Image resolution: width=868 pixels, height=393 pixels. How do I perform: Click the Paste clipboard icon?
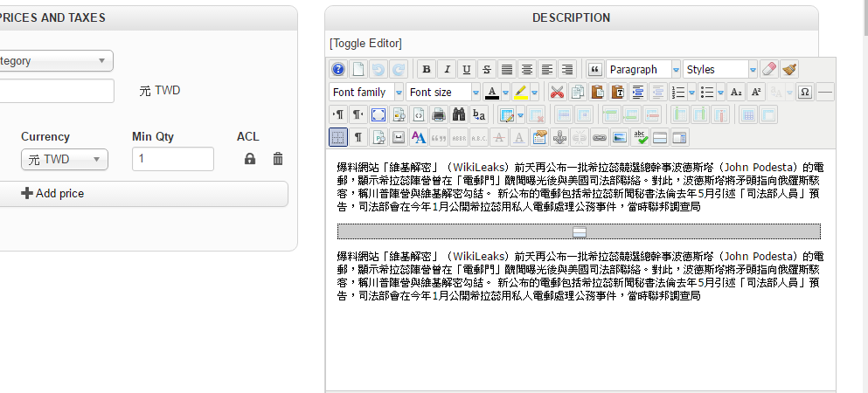(x=597, y=92)
